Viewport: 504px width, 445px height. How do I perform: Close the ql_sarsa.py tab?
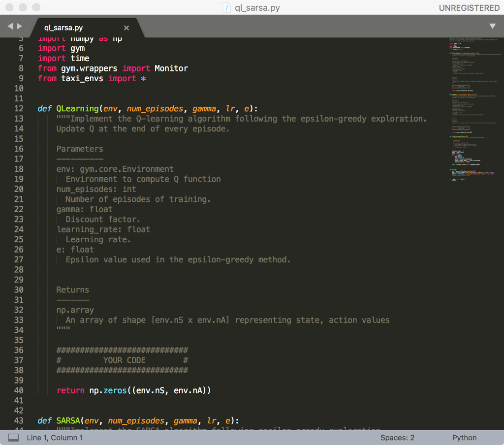click(126, 28)
